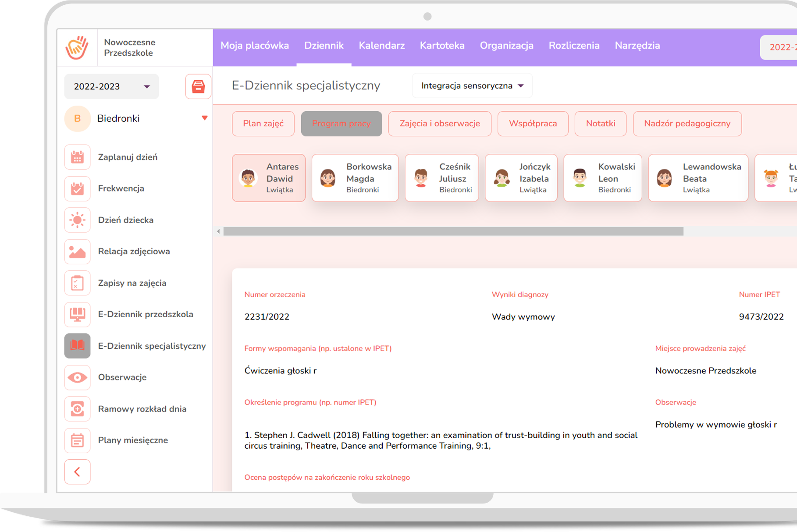The image size is (797, 532).
Task: Select the Zaplanuj dzień calendar icon
Action: [x=77, y=157]
